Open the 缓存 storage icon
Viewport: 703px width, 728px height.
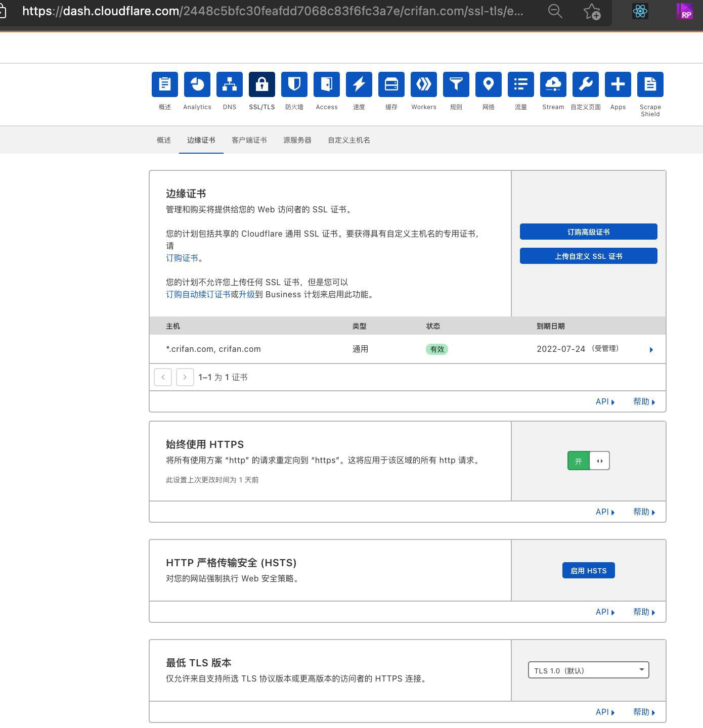pyautogui.click(x=391, y=84)
